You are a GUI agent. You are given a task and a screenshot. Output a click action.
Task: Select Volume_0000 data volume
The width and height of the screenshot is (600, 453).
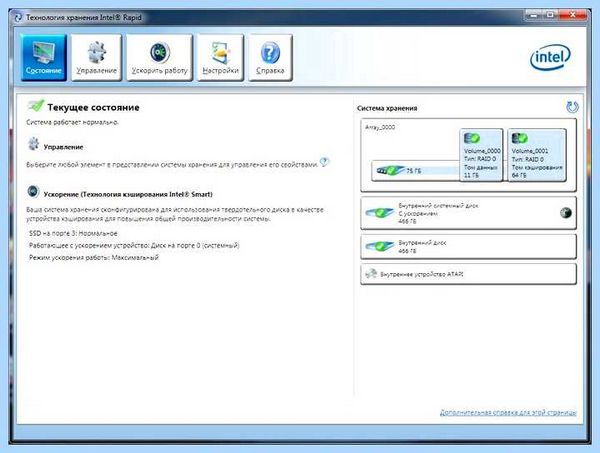click(x=481, y=155)
